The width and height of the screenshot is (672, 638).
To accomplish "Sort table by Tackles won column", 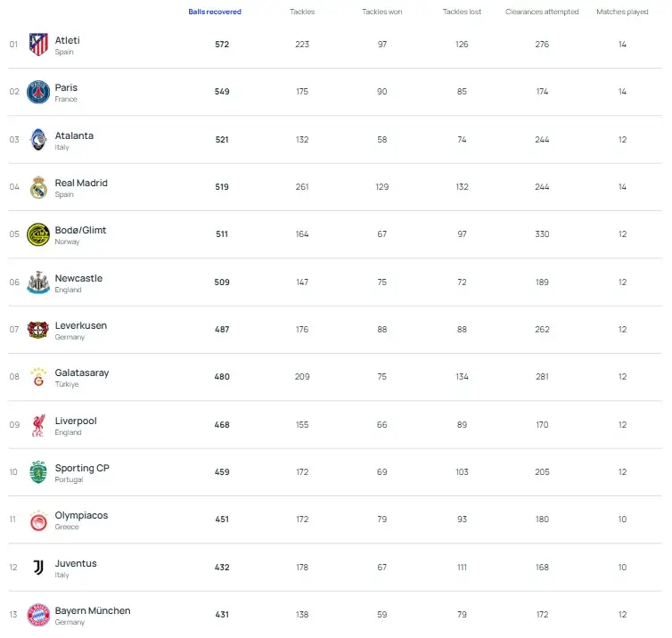I will 382,12.
